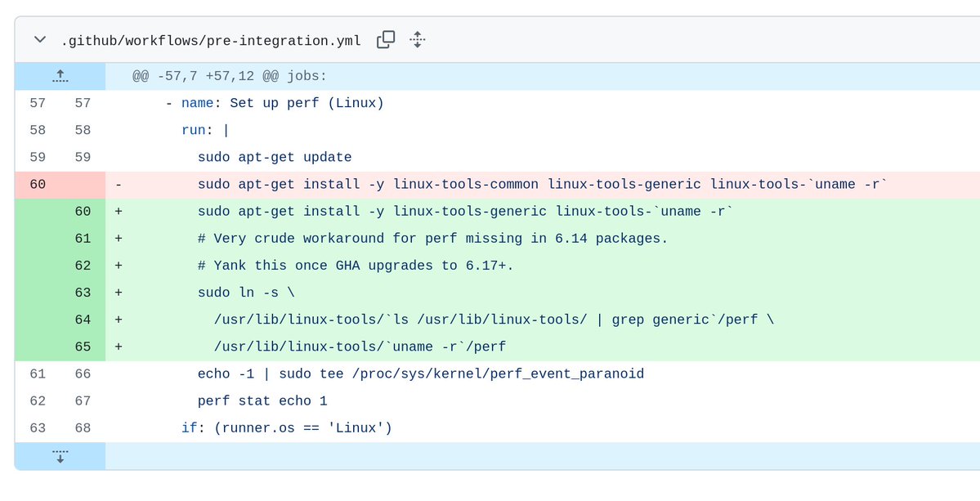Click new line number 68
This screenshot has width=980, height=501.
pyautogui.click(x=83, y=428)
